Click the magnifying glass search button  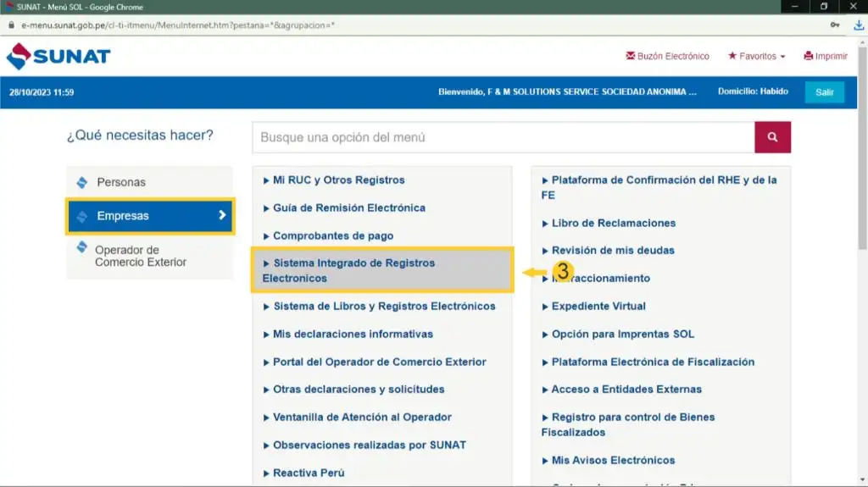pos(772,137)
